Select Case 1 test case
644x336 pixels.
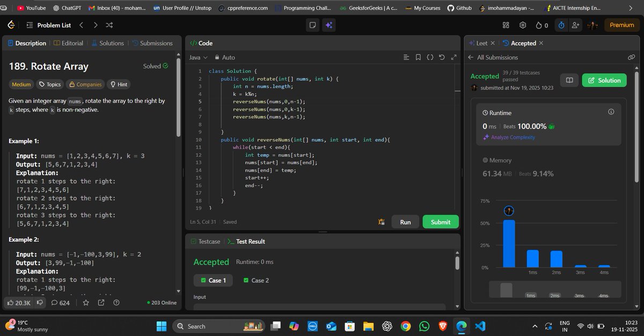(x=213, y=280)
